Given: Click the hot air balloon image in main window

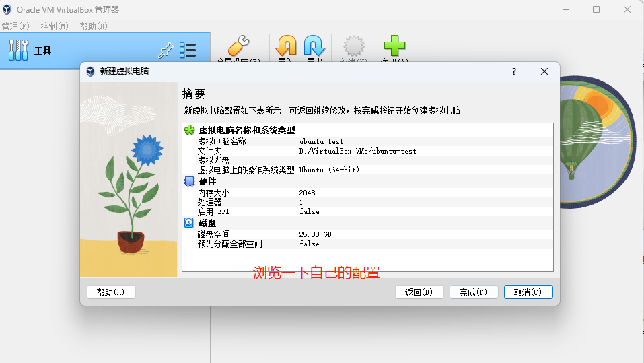Looking at the screenshot, I should (598, 142).
